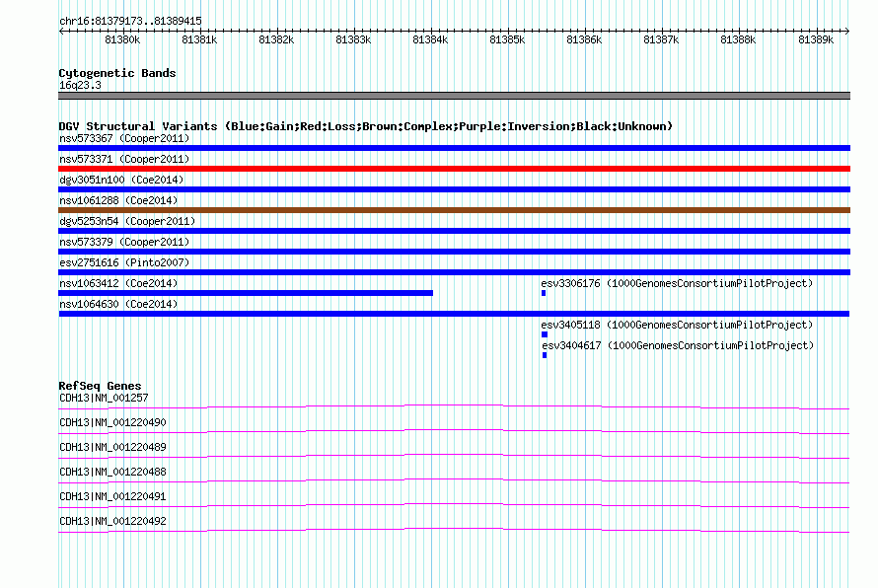Image resolution: width=878 pixels, height=588 pixels.
Task: Open variant label nsv1061288 (Coe2014)
Action: click(118, 200)
